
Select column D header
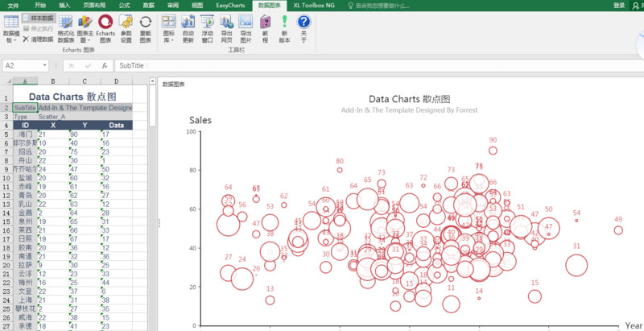[116, 81]
